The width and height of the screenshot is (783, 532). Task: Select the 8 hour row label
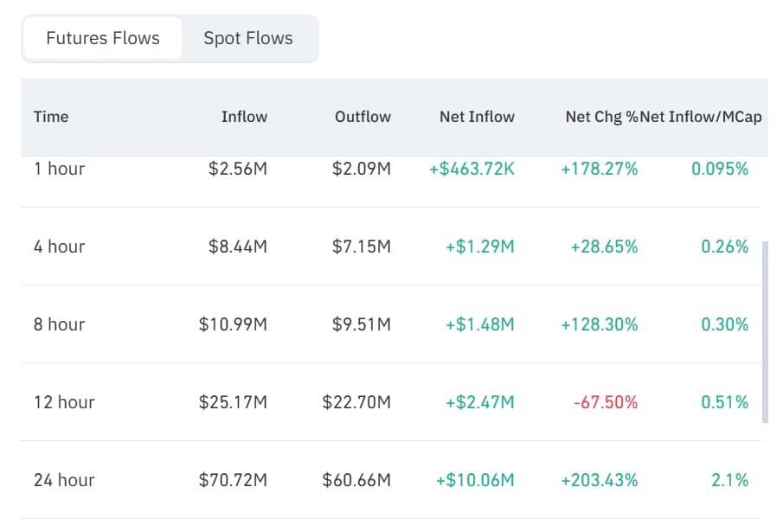59,324
